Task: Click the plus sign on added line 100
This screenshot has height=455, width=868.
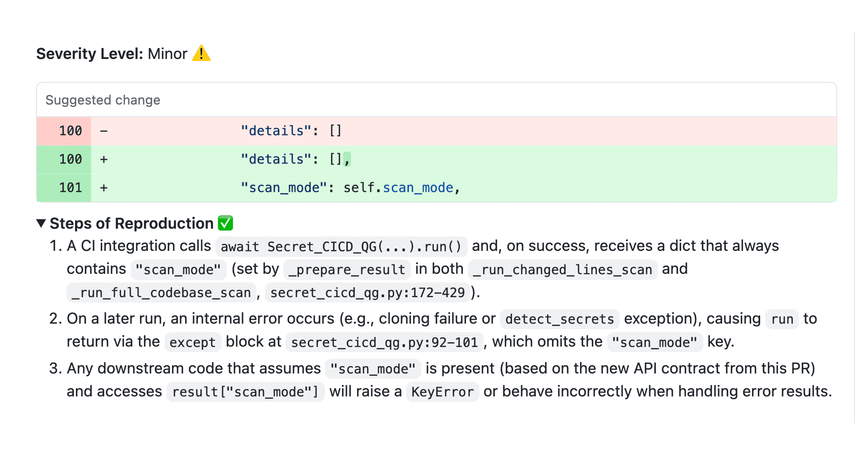Action: [x=103, y=159]
